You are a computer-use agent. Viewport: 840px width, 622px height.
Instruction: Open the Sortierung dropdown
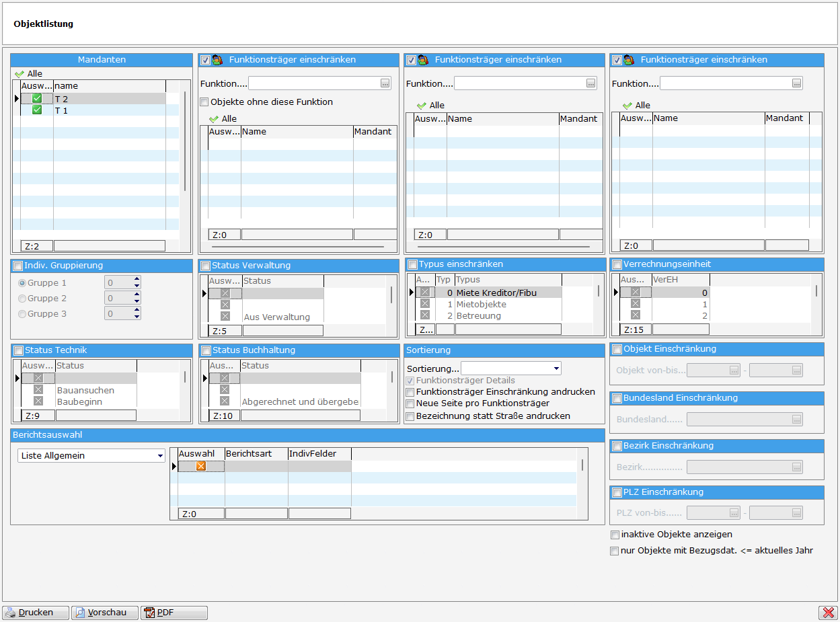[x=556, y=368]
